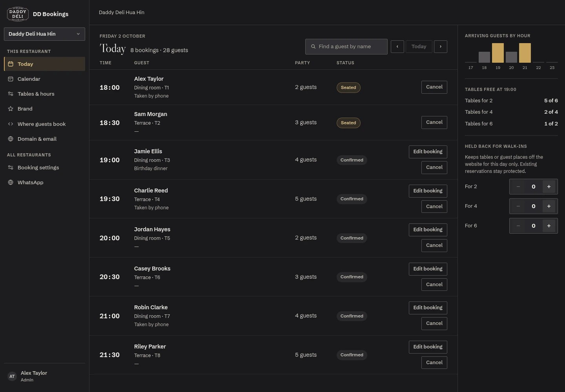Cancel Jordan Hayes's booking

pyautogui.click(x=434, y=245)
